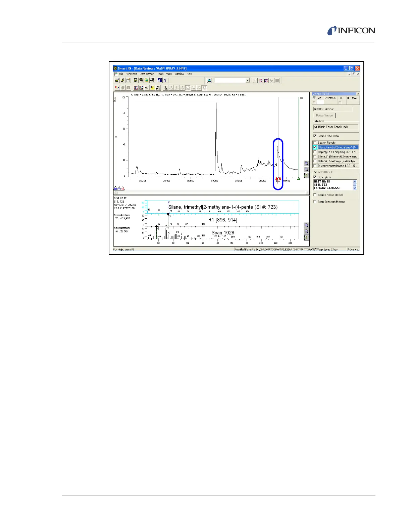Click the computer icon left of toolbar combo box
The height and width of the screenshot is (532, 410).
click(x=209, y=81)
